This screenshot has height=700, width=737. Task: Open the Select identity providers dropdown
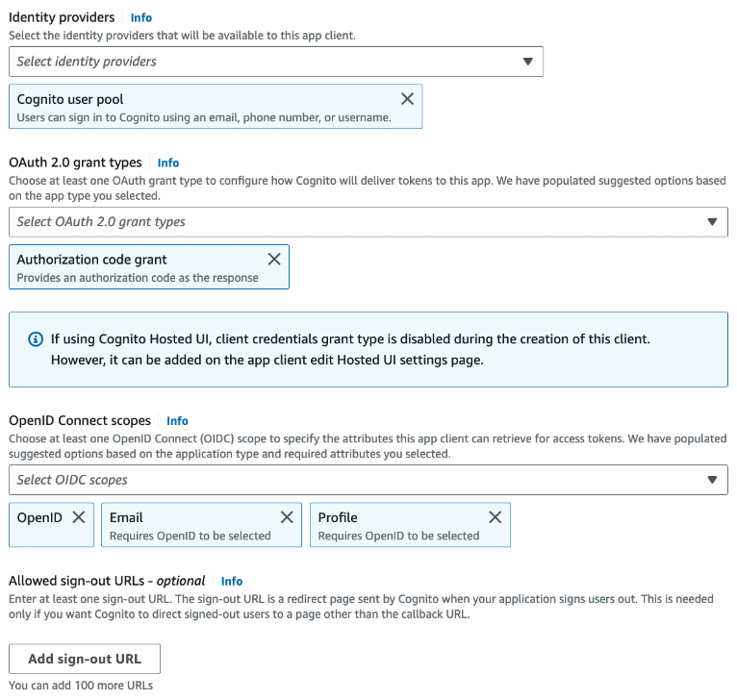point(276,62)
